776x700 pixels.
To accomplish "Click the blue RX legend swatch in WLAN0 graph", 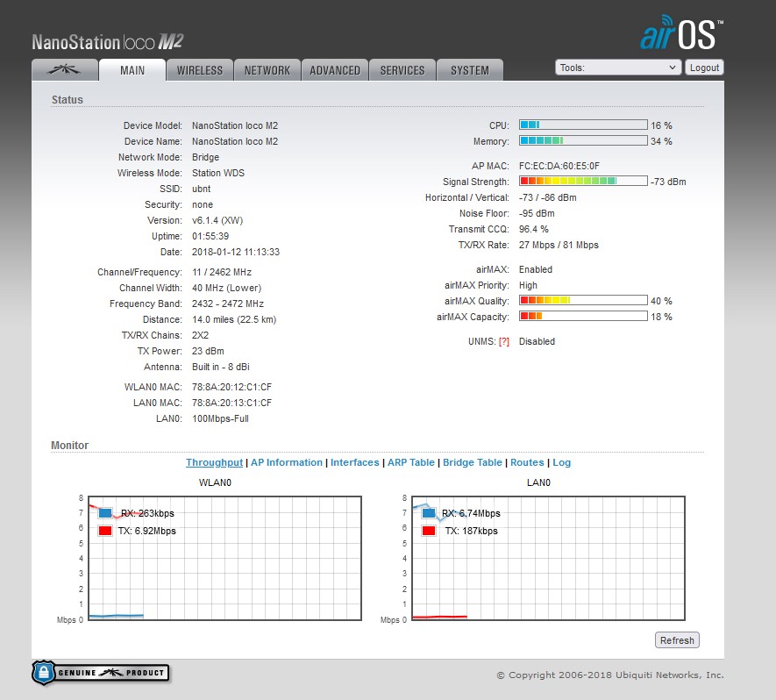I will coord(105,513).
